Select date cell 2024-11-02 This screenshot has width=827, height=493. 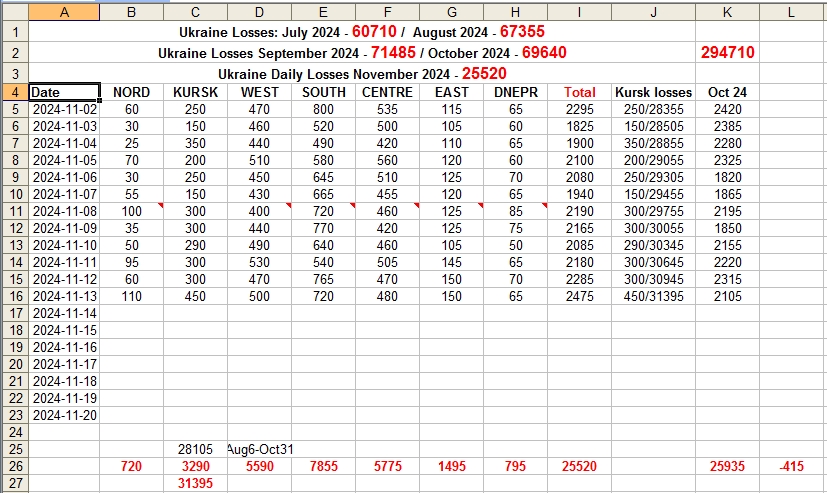coord(64,109)
